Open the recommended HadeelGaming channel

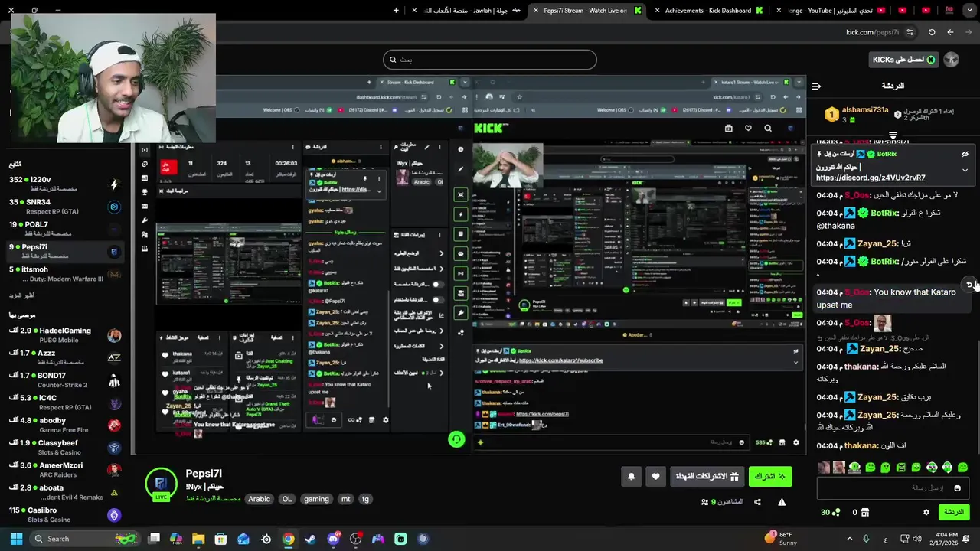coord(64,335)
